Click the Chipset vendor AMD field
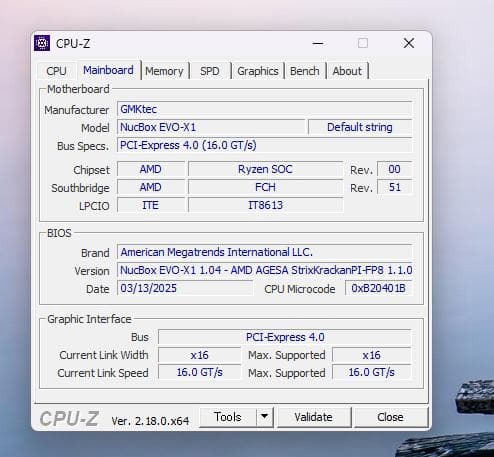Screen dimensions: 494x457 point(151,169)
